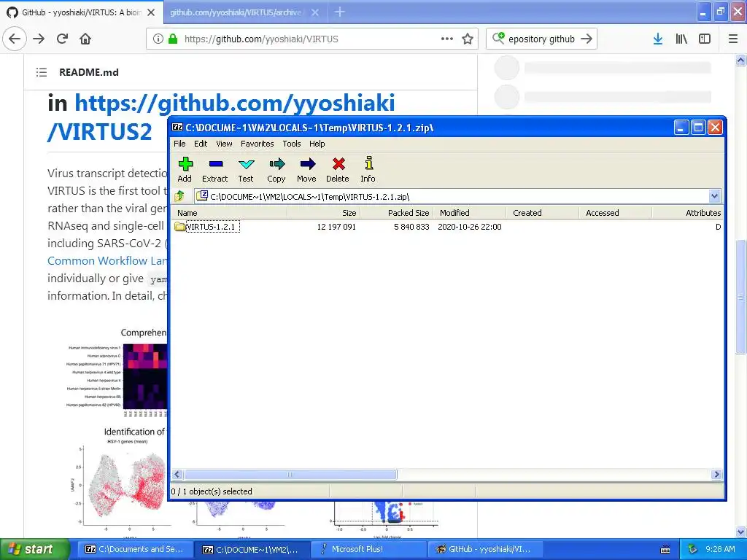Close the archive download tab
Image resolution: width=747 pixels, height=560 pixels.
tap(315, 12)
